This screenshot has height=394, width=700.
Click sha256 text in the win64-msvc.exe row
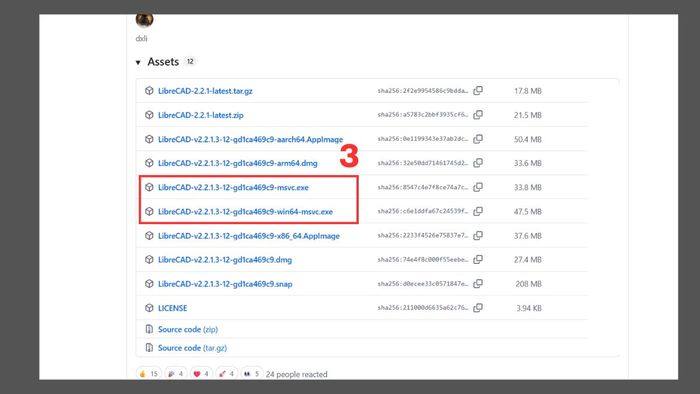coord(423,211)
